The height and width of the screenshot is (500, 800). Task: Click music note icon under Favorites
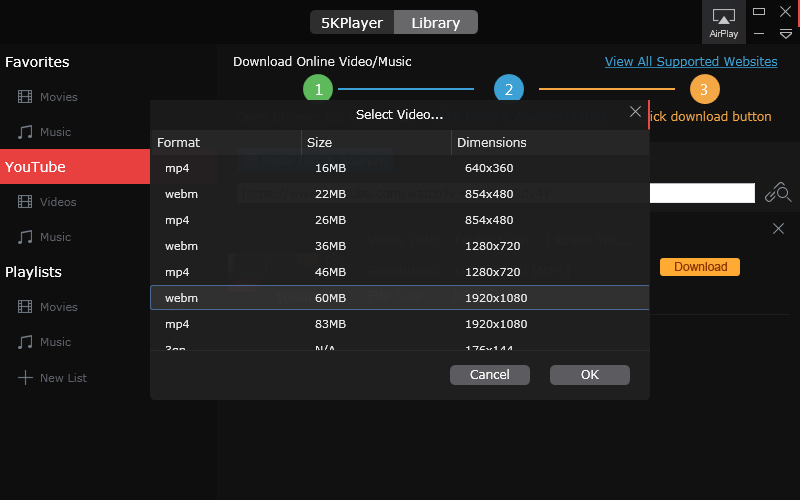25,132
